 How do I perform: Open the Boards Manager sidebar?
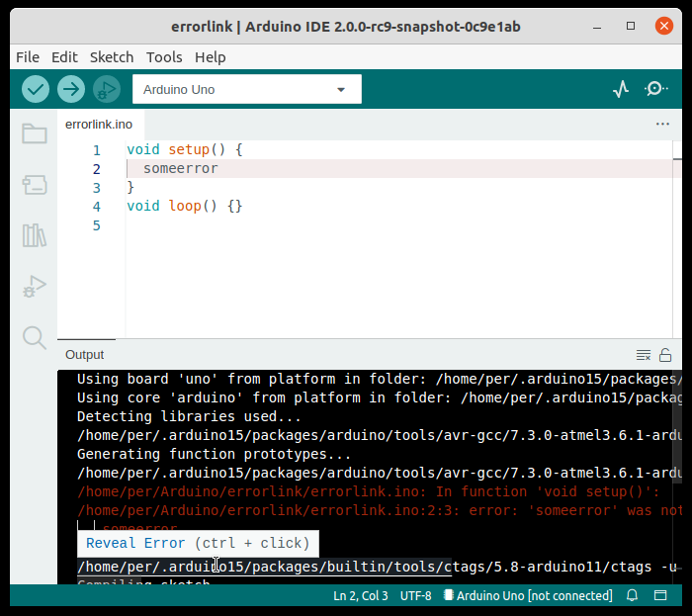pos(35,185)
